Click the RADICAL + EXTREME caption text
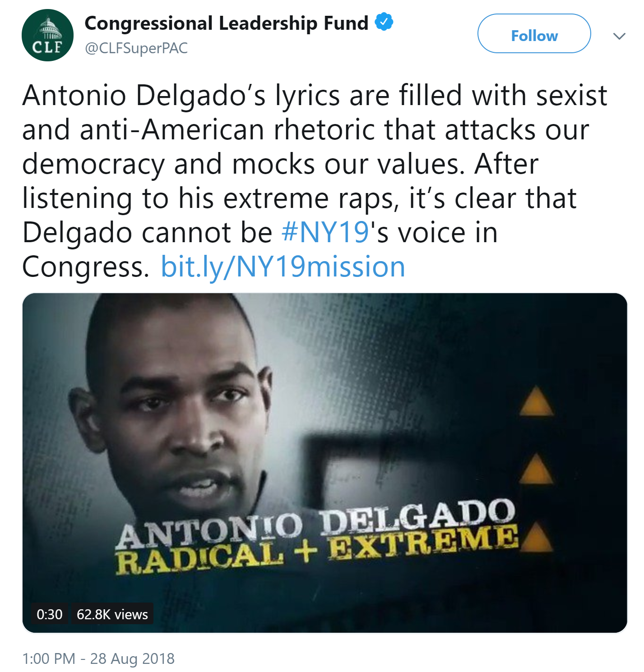The width and height of the screenshot is (644, 672). (x=317, y=550)
